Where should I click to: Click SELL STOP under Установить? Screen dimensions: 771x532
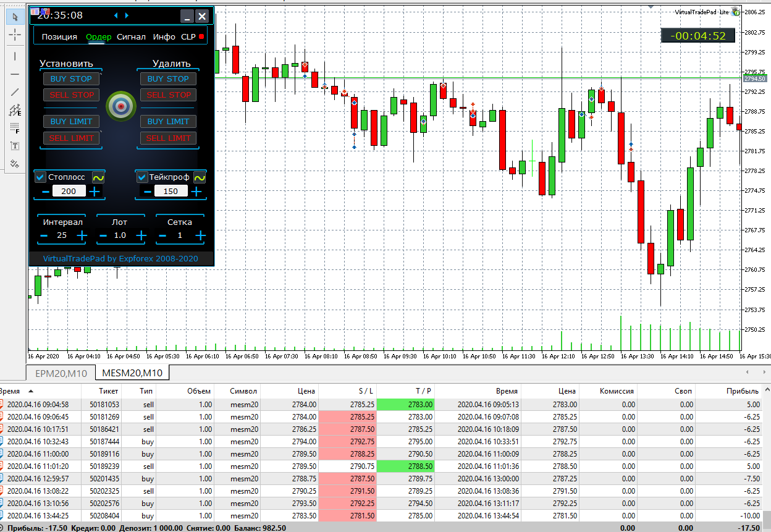[x=71, y=95]
